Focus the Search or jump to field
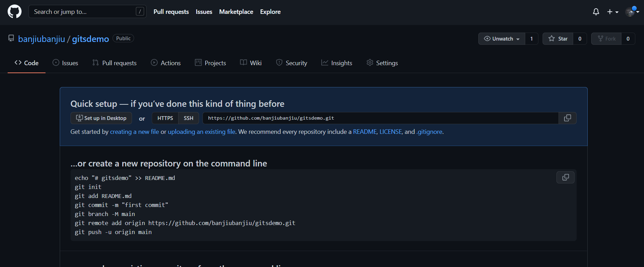The image size is (644, 267). coord(88,11)
